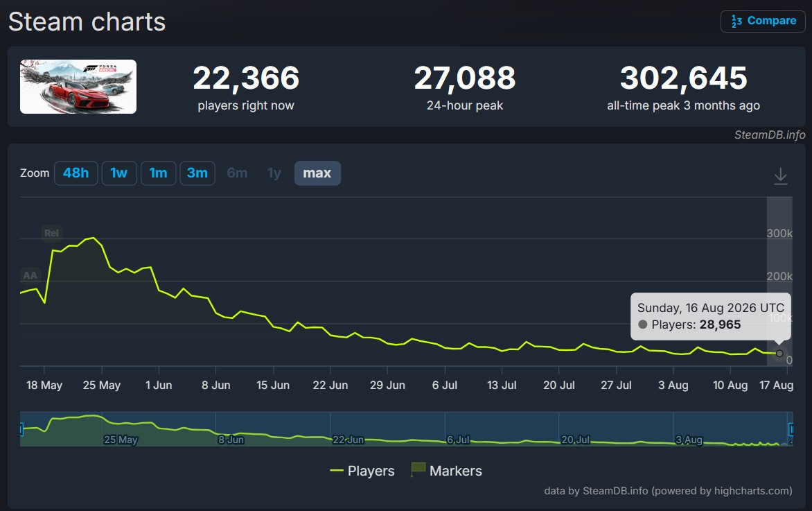Screen dimensions: 812x511
Task: Click the 27,088 24-hour peak figure
Action: 464,78
